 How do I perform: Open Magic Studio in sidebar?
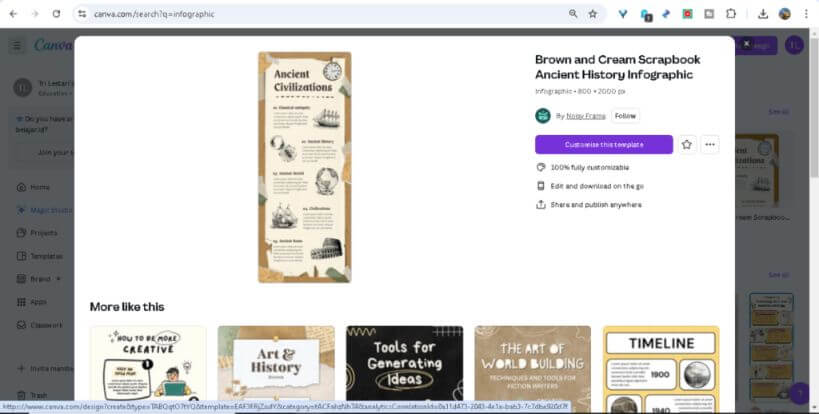45,210
